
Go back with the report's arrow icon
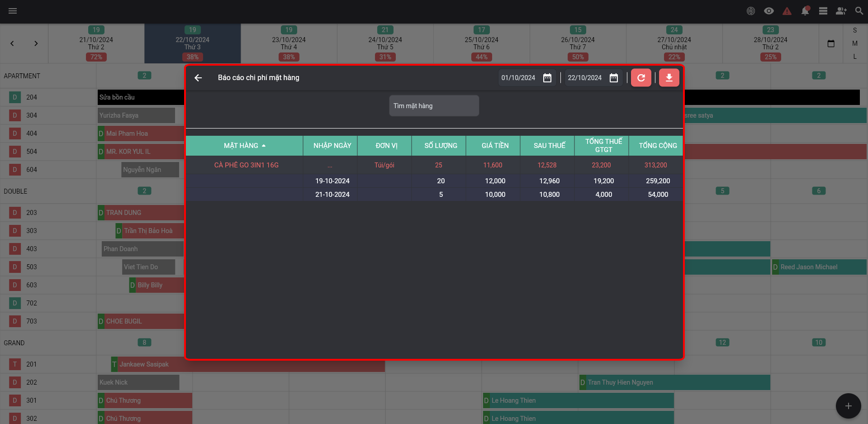(x=198, y=78)
